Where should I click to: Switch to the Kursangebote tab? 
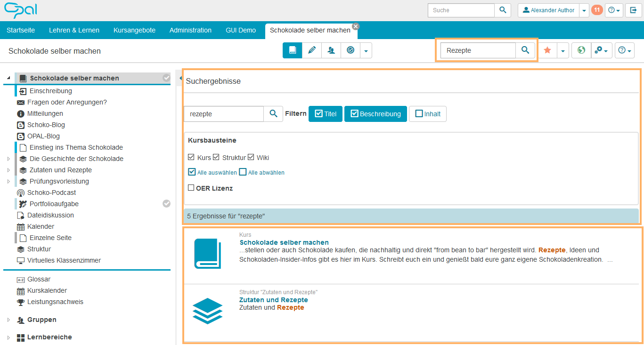coord(134,30)
